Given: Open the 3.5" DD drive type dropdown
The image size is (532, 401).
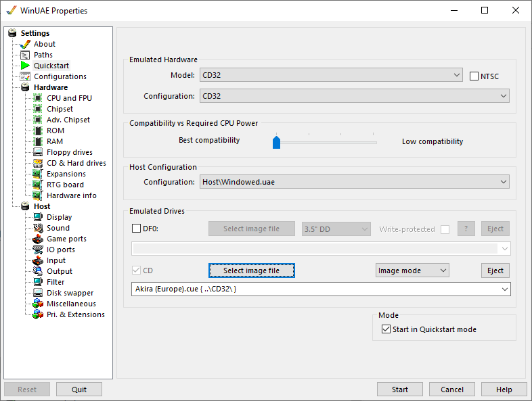Looking at the screenshot, I should click(336, 229).
